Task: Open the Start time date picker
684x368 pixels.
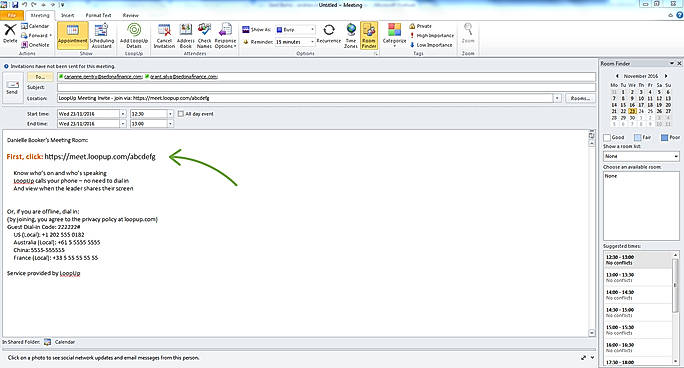Action: pos(123,114)
